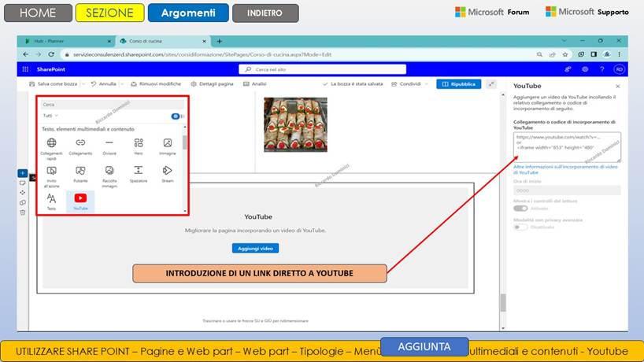Click the collapse/expand icon next to Ripubblica

491,84
